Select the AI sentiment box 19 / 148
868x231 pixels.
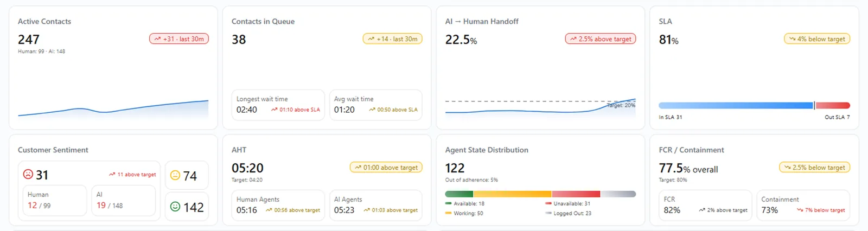(x=124, y=200)
